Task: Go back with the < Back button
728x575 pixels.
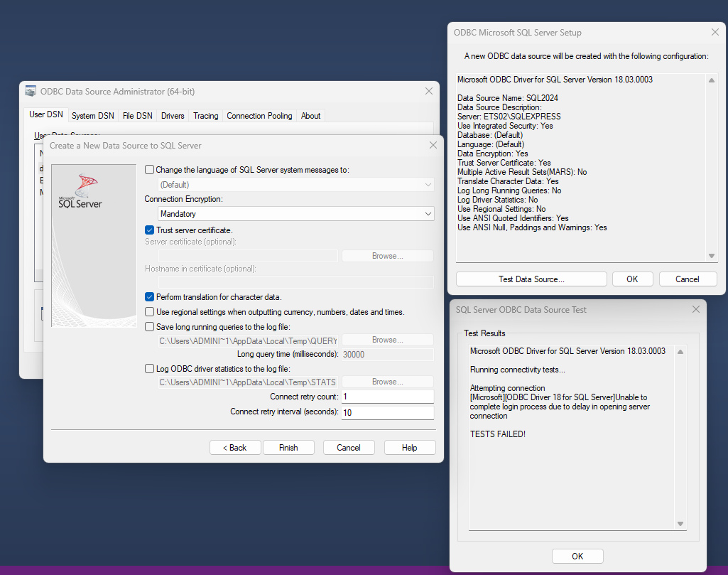Action: [234, 448]
